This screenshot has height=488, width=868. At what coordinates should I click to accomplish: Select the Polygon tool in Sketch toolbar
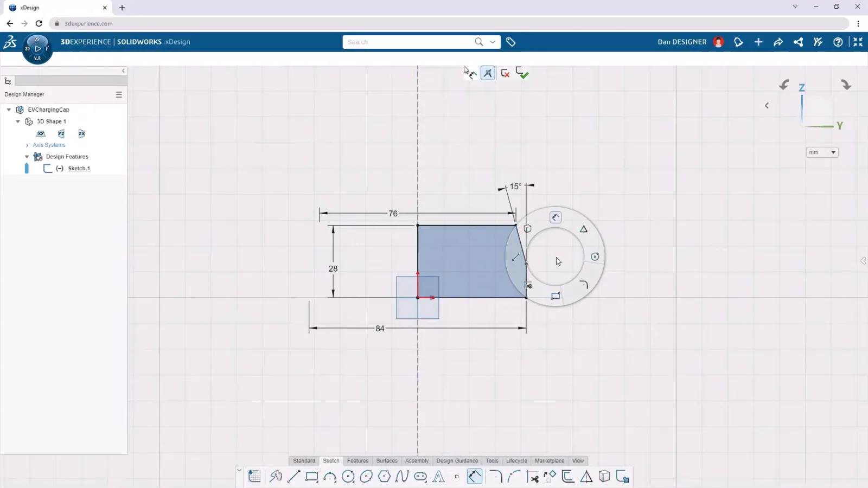pyautogui.click(x=384, y=477)
